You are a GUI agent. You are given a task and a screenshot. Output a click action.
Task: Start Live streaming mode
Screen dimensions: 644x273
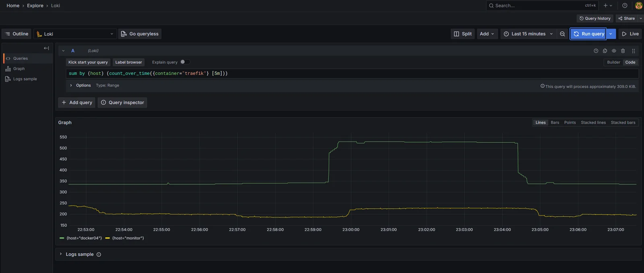tap(630, 34)
